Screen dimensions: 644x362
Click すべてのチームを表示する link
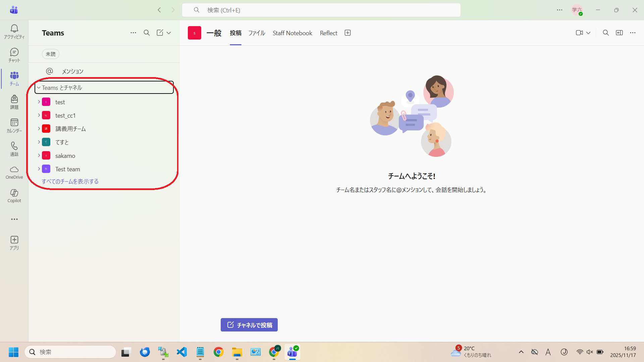click(x=70, y=181)
